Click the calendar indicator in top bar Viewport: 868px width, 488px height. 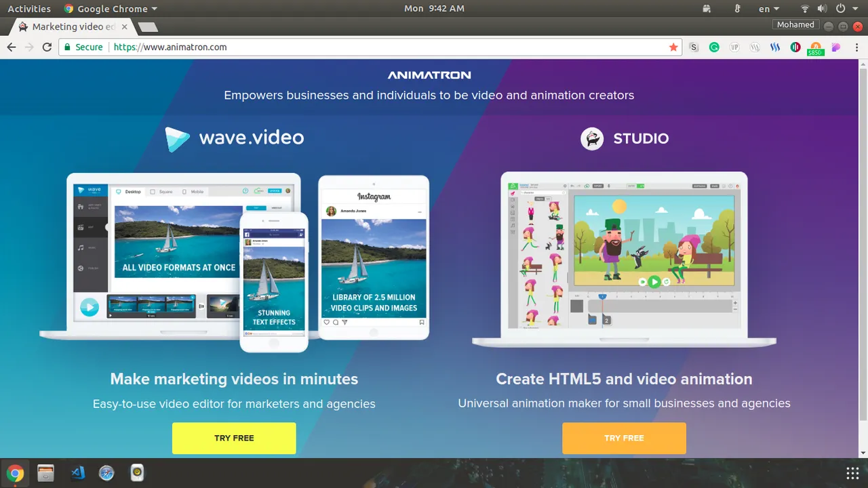tap(707, 9)
